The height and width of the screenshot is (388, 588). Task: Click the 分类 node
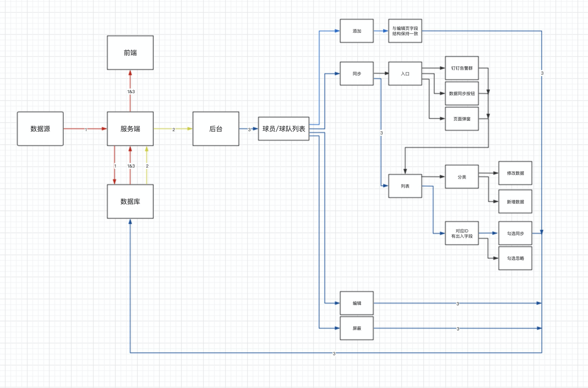[462, 177]
